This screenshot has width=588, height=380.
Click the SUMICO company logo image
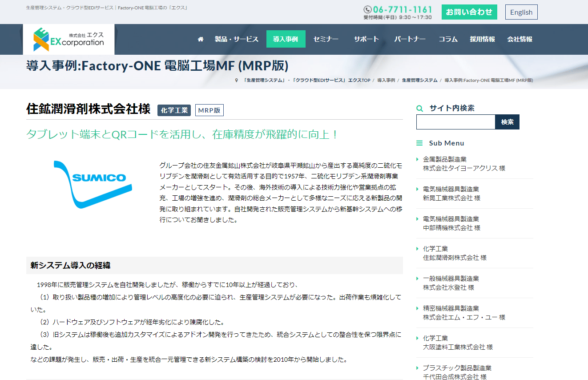[93, 184]
